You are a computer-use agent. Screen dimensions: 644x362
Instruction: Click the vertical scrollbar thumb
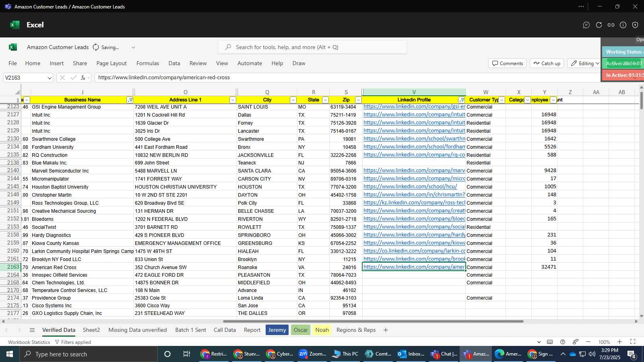point(641,101)
